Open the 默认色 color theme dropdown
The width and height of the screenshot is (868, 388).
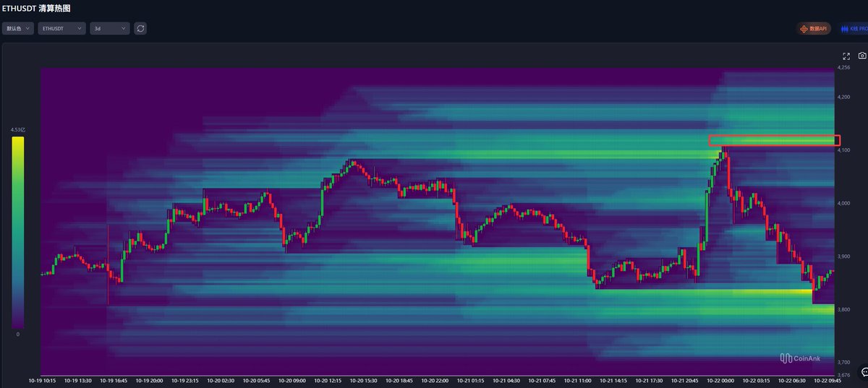click(18, 28)
